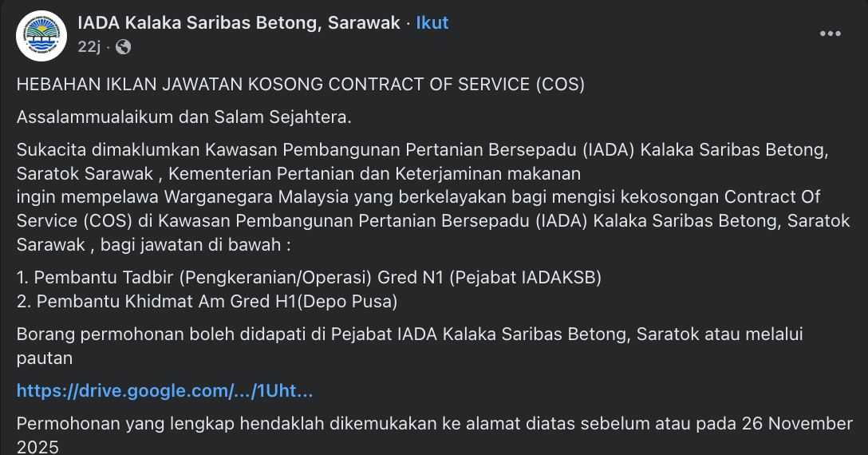868x455 pixels.
Task: Open the post options three-dot menu
Action: (x=831, y=34)
